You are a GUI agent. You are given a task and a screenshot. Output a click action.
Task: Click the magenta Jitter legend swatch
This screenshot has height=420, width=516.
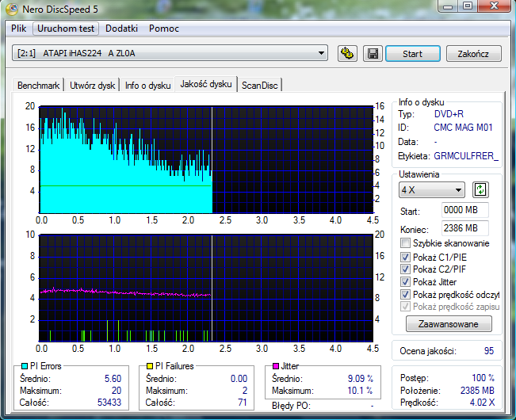[276, 366]
